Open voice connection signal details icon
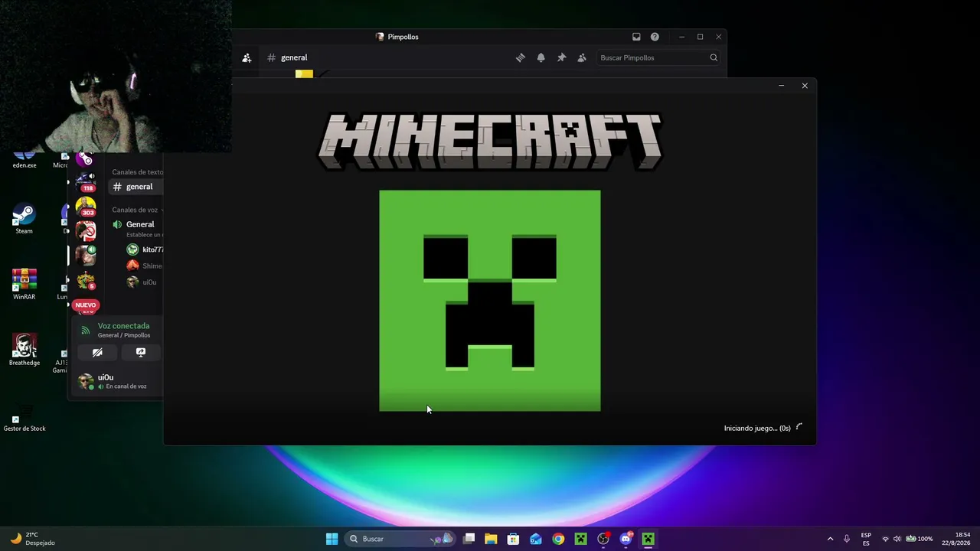This screenshot has width=980, height=551. 86,331
